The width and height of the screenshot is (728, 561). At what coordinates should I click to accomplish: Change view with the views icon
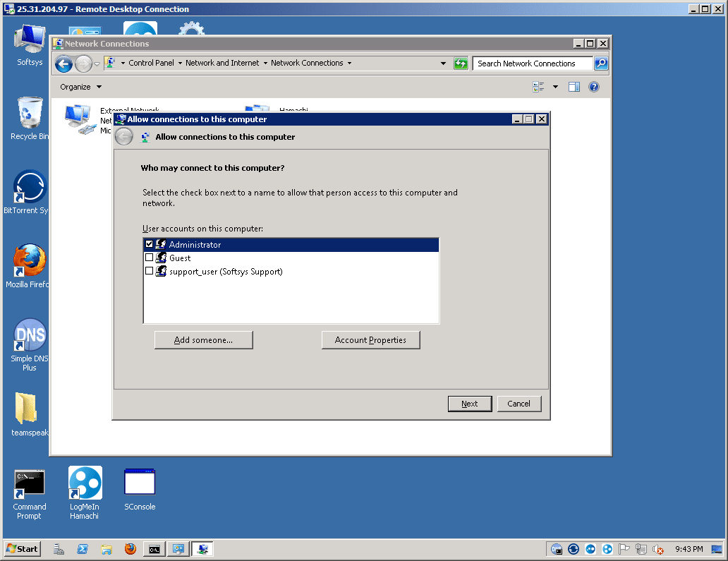[538, 87]
